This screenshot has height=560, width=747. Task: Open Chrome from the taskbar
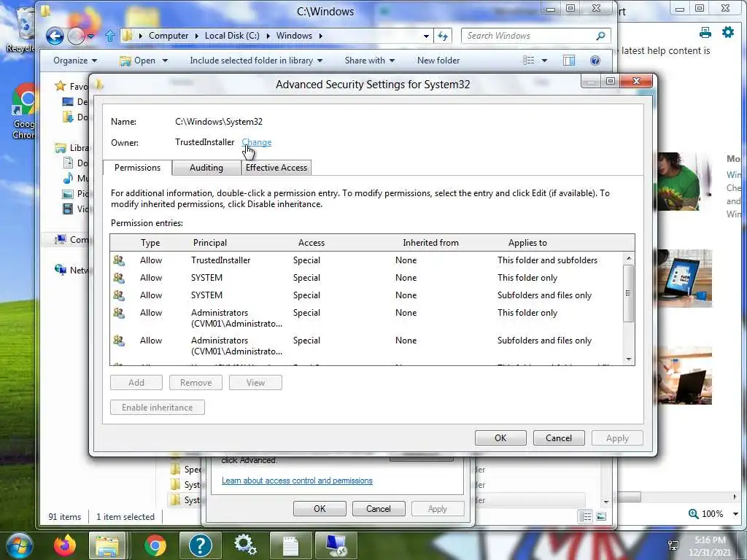[155, 545]
